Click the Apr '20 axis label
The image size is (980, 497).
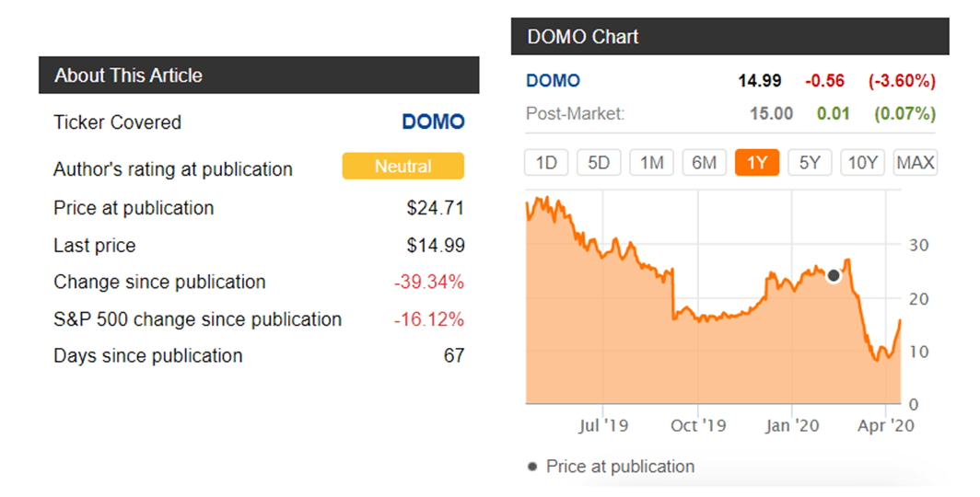pos(886,426)
